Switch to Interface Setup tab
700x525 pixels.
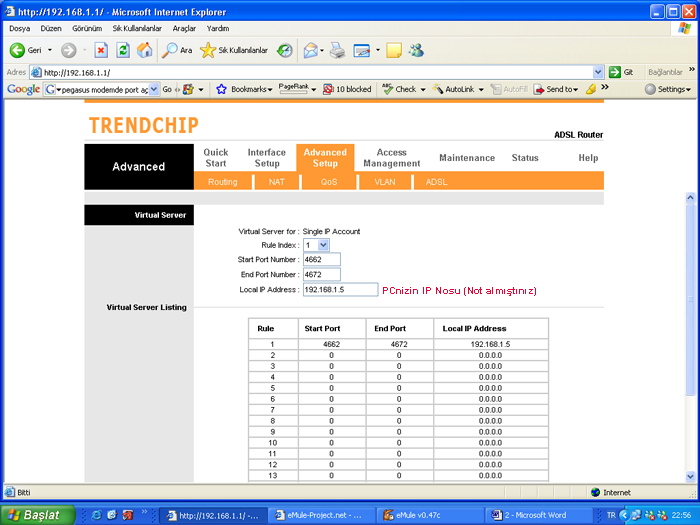click(267, 158)
